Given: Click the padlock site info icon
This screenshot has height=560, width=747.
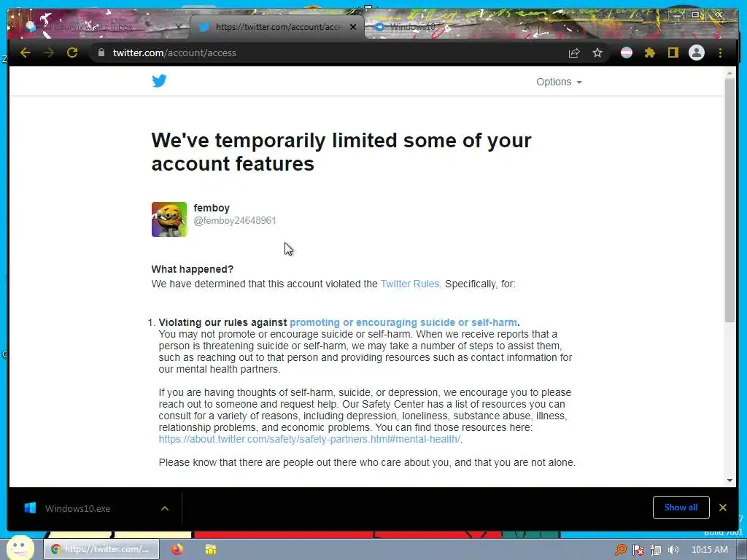Looking at the screenshot, I should coord(101,52).
